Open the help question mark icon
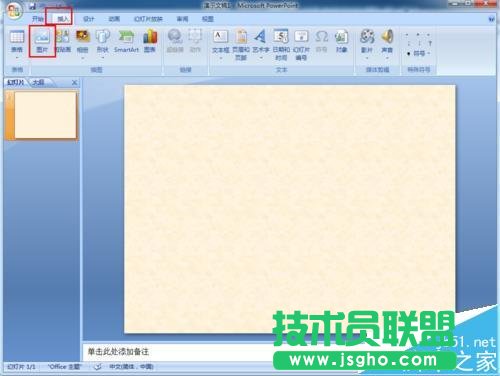500x376 pixels. [x=491, y=19]
